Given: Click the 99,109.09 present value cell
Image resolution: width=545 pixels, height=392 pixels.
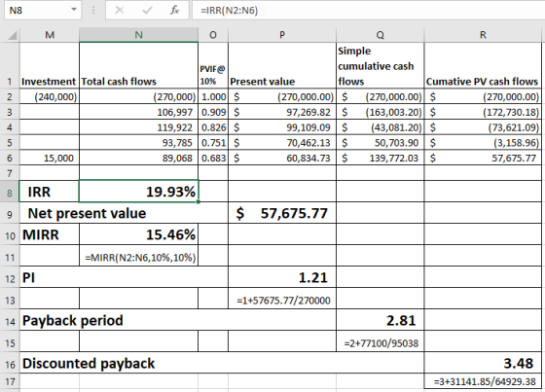Looking at the screenshot, I should point(282,127).
